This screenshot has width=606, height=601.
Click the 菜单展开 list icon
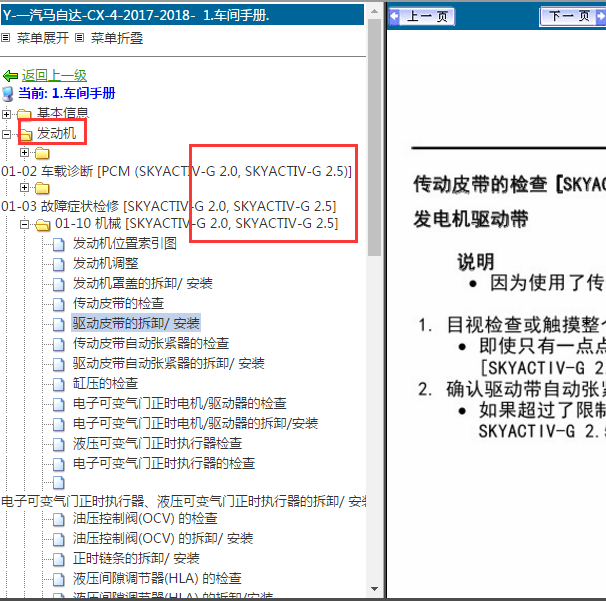coord(5,38)
